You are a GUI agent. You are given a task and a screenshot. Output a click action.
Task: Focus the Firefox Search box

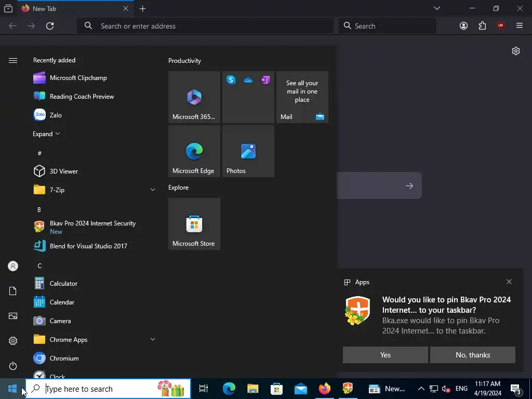[388, 26]
